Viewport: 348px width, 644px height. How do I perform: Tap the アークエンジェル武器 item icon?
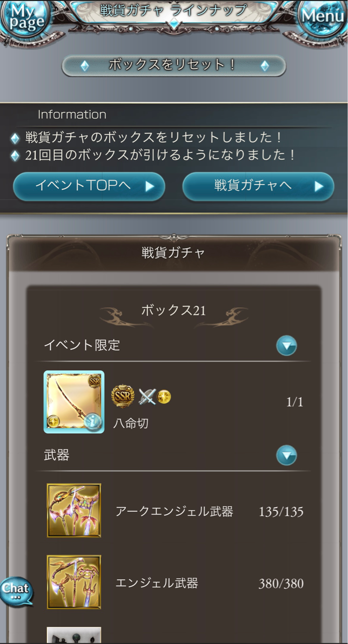pyautogui.click(x=74, y=511)
